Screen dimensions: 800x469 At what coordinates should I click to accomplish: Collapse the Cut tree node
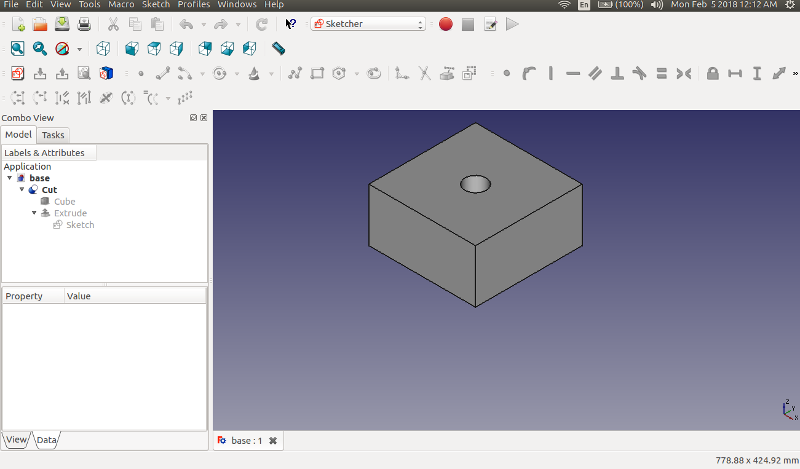point(22,190)
